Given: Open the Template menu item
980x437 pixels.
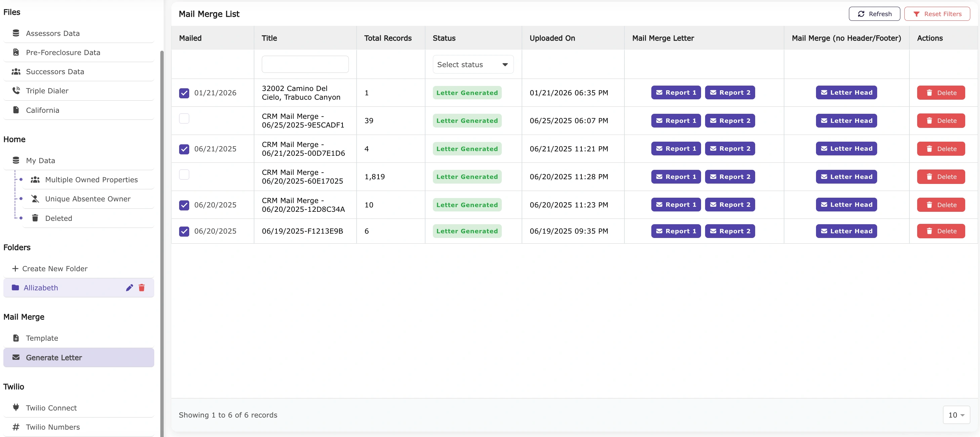Looking at the screenshot, I should click(x=42, y=338).
